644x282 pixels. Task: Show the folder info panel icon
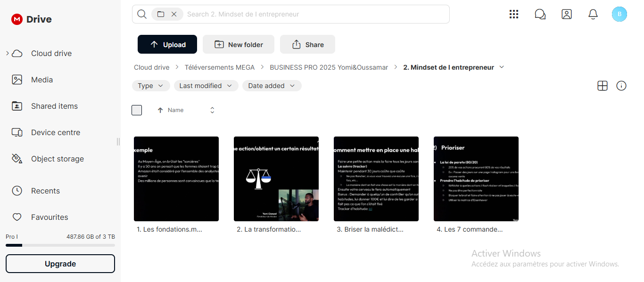click(x=621, y=86)
